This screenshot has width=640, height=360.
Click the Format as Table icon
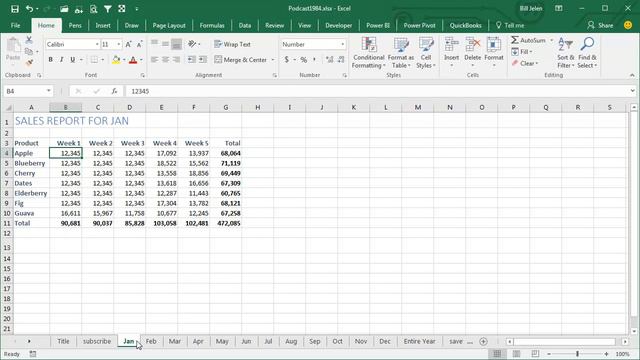[x=401, y=45]
